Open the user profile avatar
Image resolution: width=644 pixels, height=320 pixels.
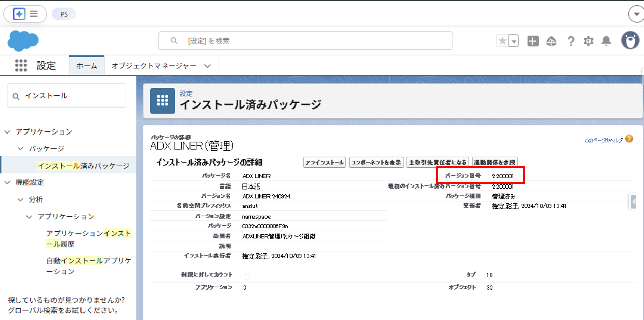630,41
